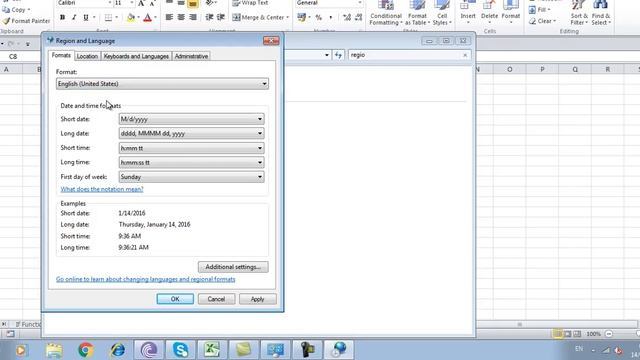The width and height of the screenshot is (640, 360).
Task: Open the First day of week dropdown
Action: point(191,177)
